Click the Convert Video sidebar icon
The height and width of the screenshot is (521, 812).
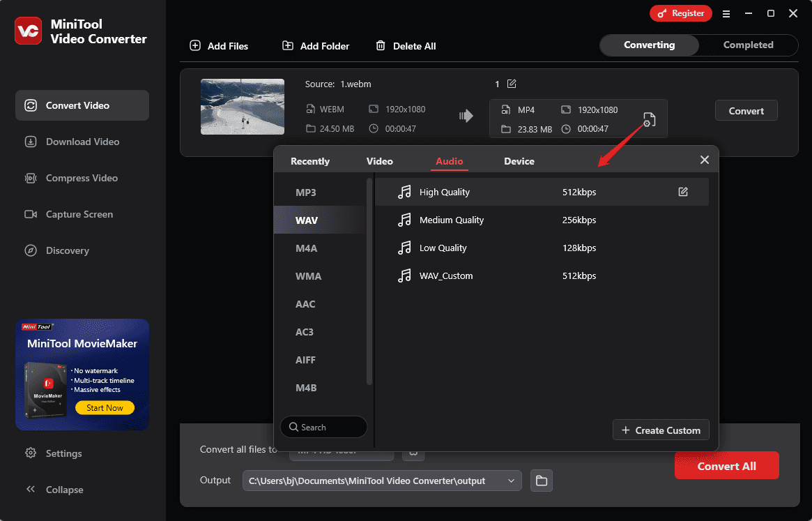click(31, 105)
